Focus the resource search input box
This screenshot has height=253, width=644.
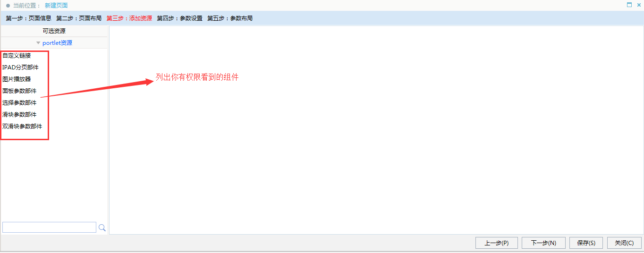49,228
